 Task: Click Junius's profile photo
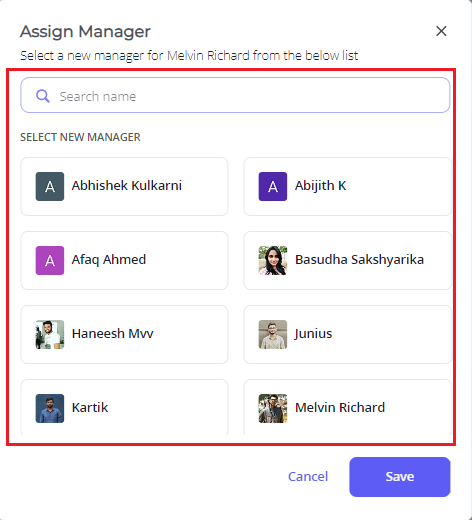273,334
